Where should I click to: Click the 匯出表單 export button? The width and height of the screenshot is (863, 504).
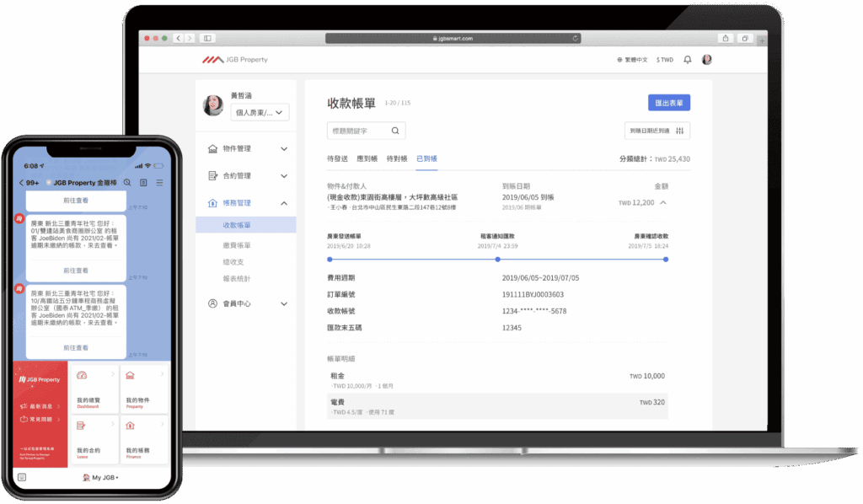click(668, 103)
